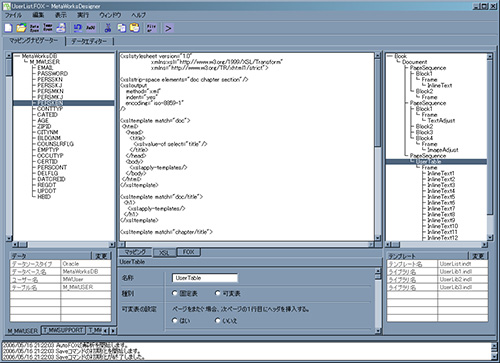500x363 pixels.
Task: Switch to the マッピングナビゲーター tab
Action: click(x=34, y=41)
